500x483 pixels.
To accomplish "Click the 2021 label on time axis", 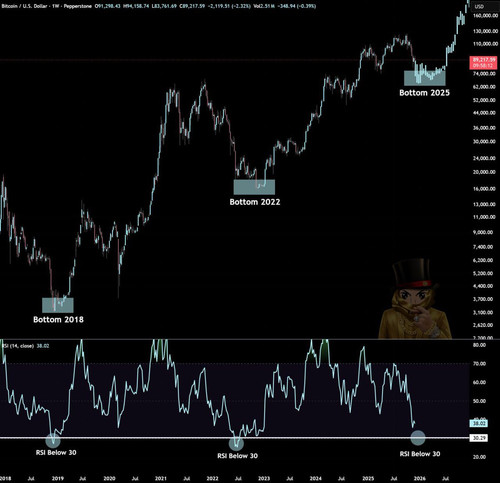I will [x=161, y=478].
